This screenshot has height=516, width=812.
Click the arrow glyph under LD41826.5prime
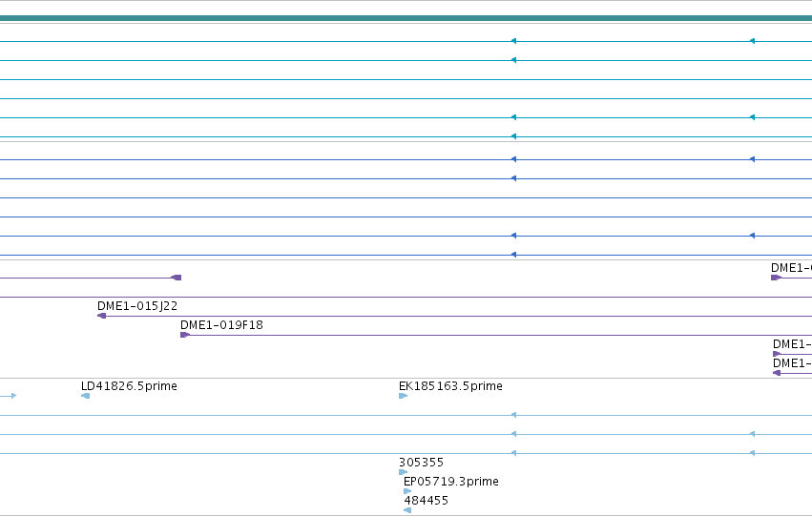pos(86,396)
